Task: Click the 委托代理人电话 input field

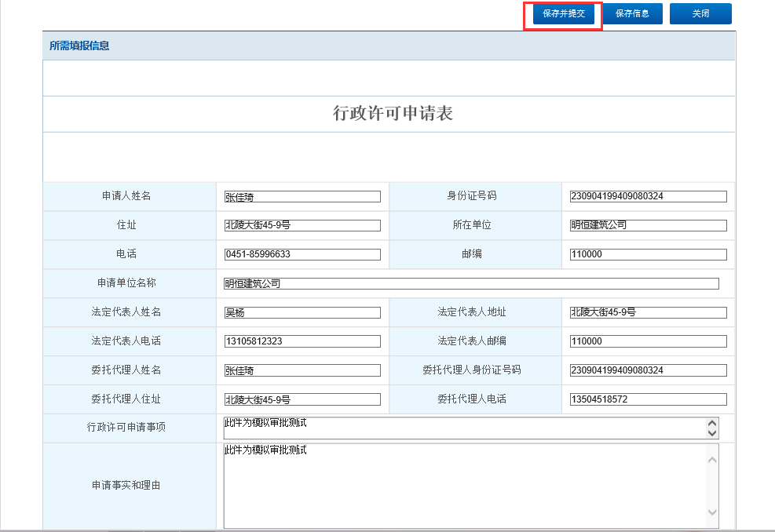Action: click(x=648, y=399)
